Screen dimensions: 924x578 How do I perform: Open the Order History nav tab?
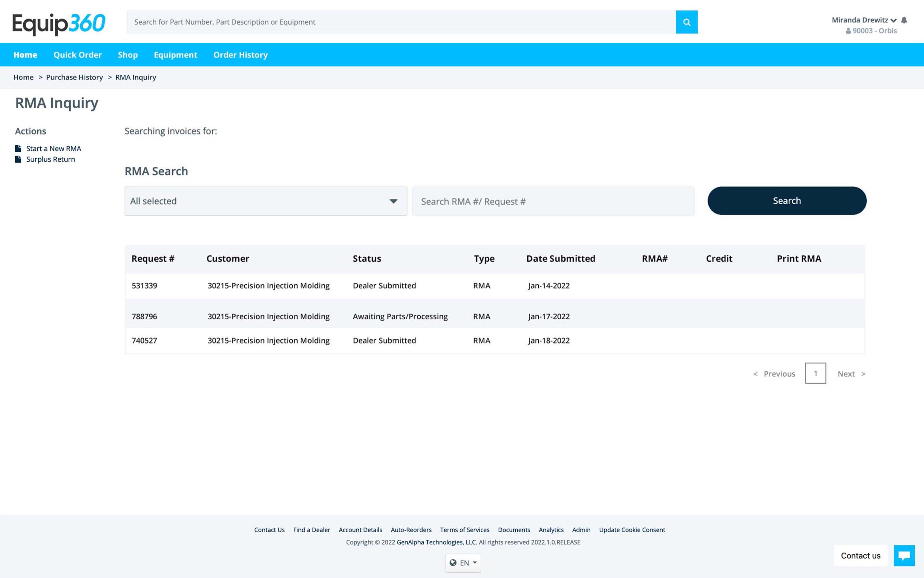(240, 55)
